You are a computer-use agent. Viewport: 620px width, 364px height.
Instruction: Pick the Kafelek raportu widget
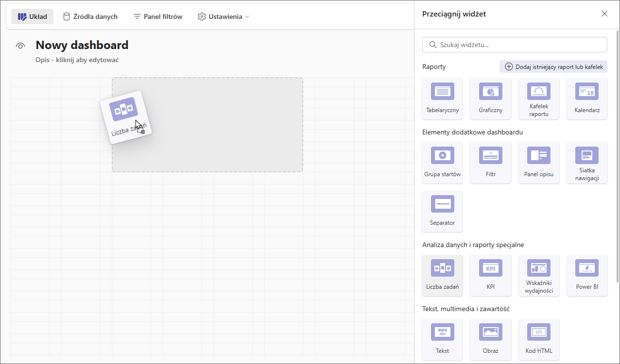click(539, 99)
